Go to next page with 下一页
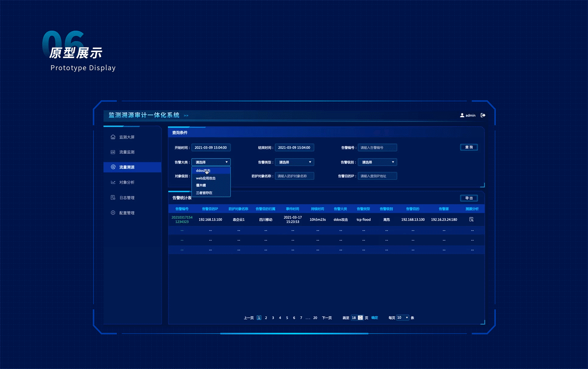This screenshot has height=369, width=588. [327, 318]
